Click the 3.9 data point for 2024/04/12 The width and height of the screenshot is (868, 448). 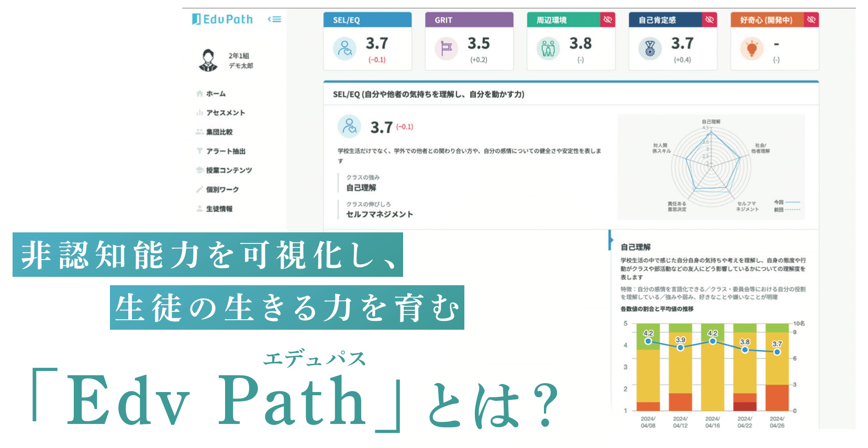[x=681, y=348]
